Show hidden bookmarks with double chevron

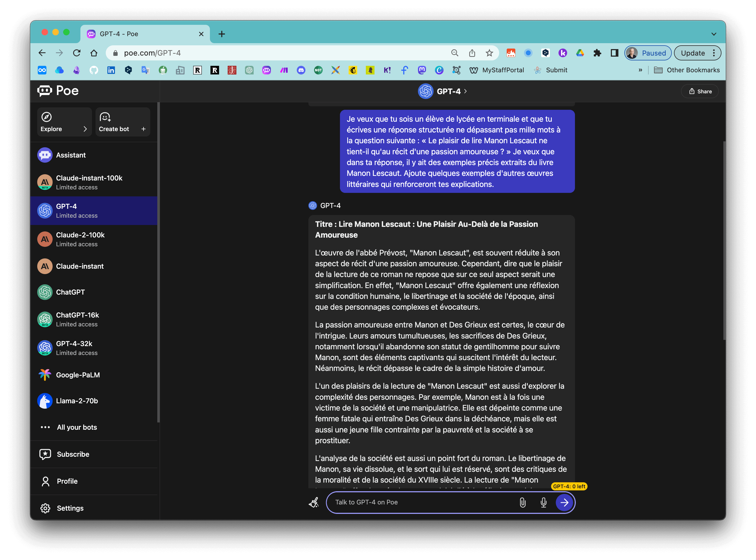click(x=641, y=70)
